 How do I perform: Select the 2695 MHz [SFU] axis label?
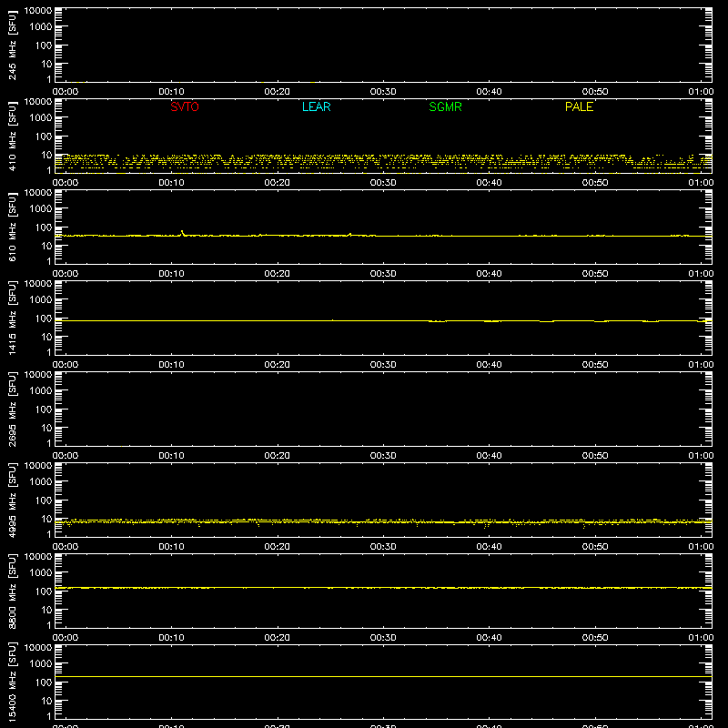coord(12,409)
